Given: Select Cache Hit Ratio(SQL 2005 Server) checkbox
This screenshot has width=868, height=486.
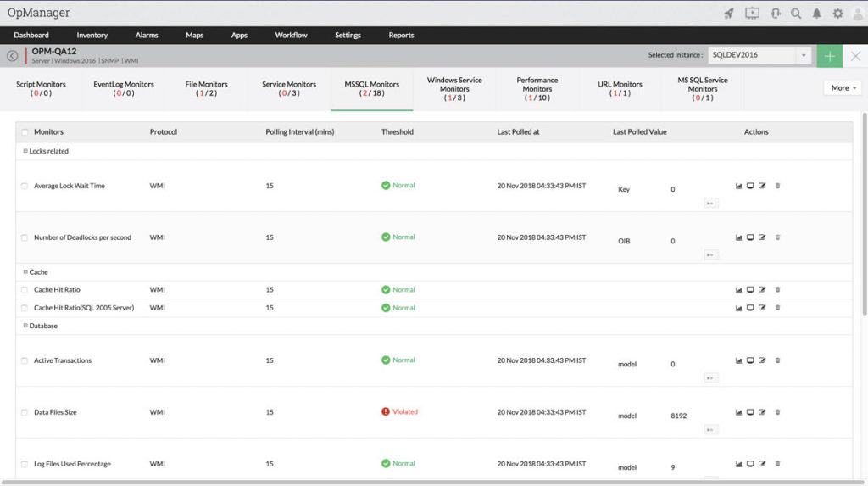Looking at the screenshot, I should [25, 308].
